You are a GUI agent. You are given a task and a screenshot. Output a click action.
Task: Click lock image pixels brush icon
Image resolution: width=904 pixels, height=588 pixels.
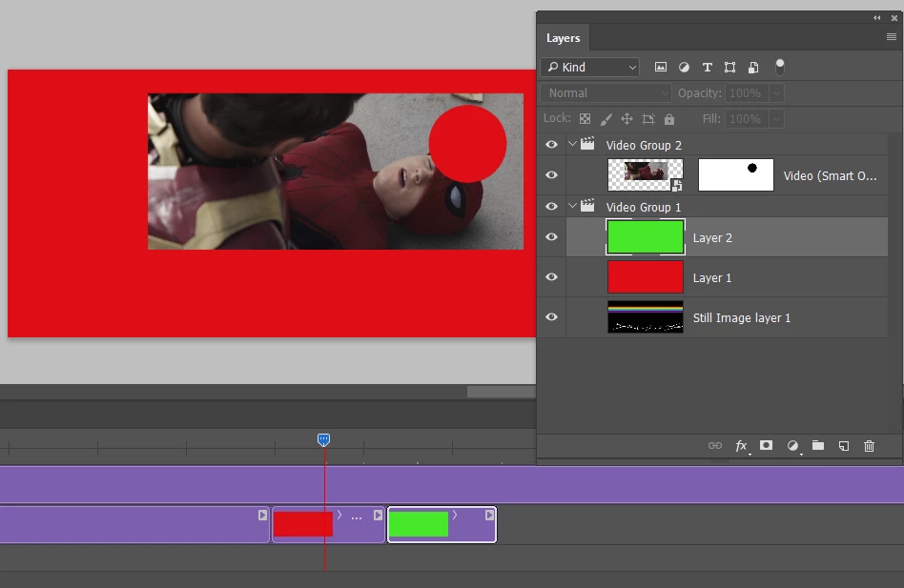pyautogui.click(x=606, y=118)
